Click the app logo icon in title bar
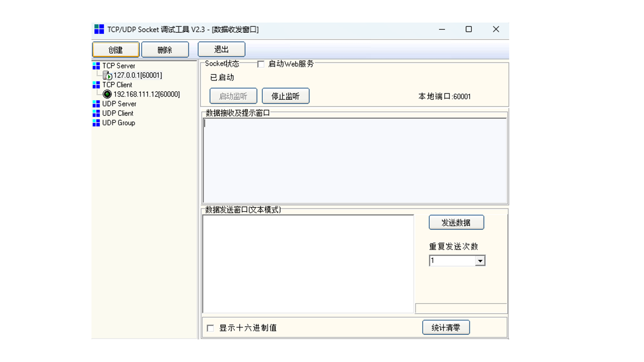The width and height of the screenshot is (644, 362). pyautogui.click(x=99, y=29)
